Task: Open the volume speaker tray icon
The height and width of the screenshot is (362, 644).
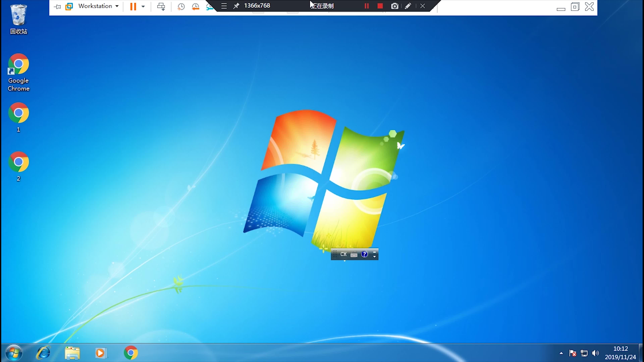Action: click(596, 353)
